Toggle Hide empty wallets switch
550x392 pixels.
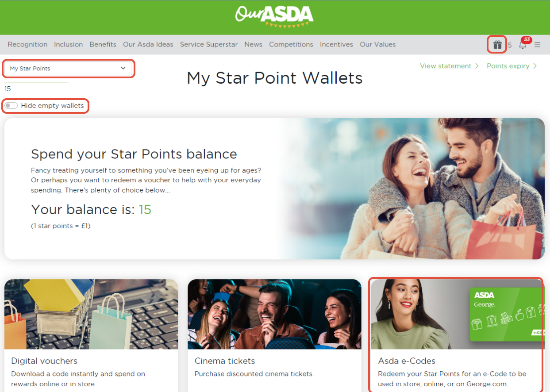[11, 106]
